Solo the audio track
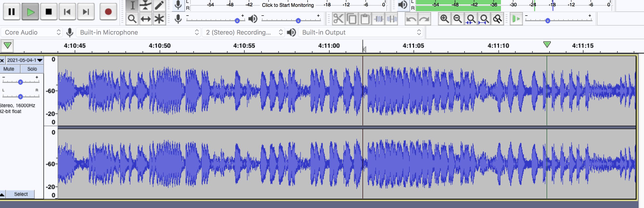Viewport: 644px width, 208px height. [x=32, y=69]
